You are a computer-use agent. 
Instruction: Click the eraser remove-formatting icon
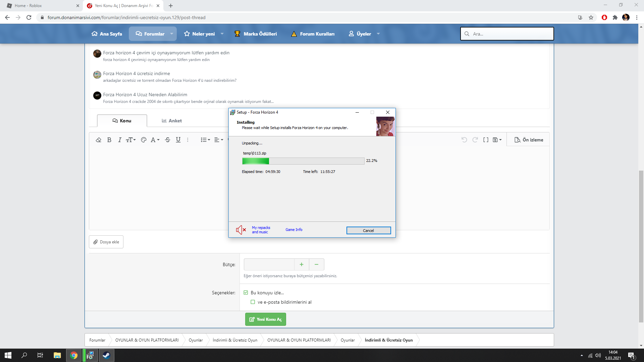coord(98,140)
